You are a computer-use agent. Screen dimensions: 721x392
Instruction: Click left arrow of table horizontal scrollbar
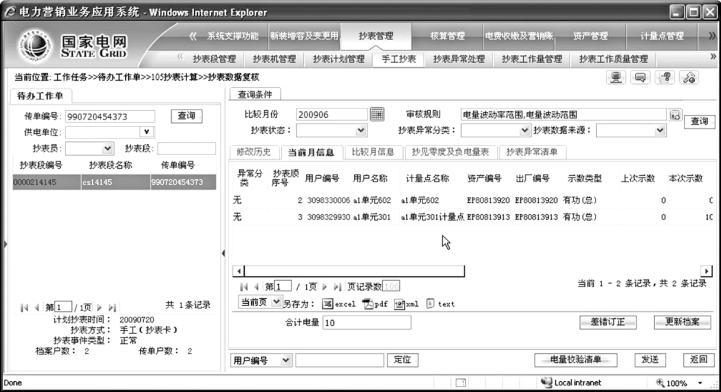[x=238, y=271]
